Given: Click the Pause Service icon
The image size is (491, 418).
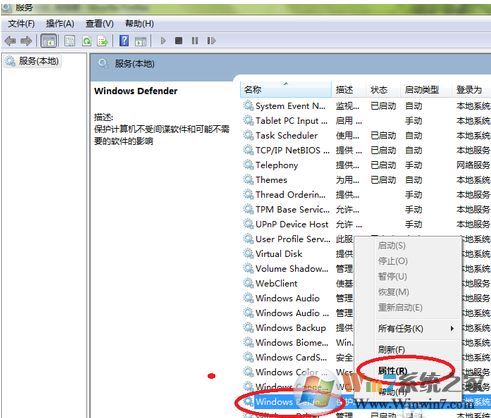Looking at the screenshot, I should pyautogui.click(x=195, y=41).
